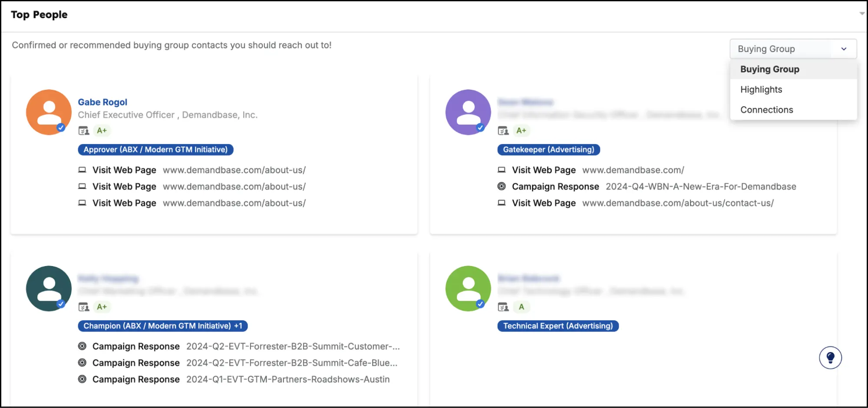The height and width of the screenshot is (408, 868).
Task: Click the A+ grade badge under Gabe Rogol
Action: 102,131
